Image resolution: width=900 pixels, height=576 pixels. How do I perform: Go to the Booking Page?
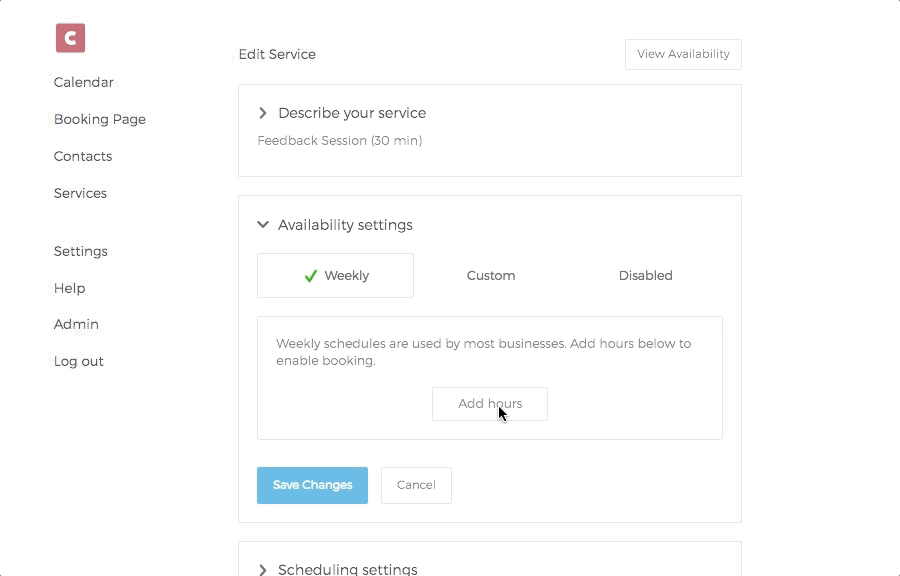[100, 119]
